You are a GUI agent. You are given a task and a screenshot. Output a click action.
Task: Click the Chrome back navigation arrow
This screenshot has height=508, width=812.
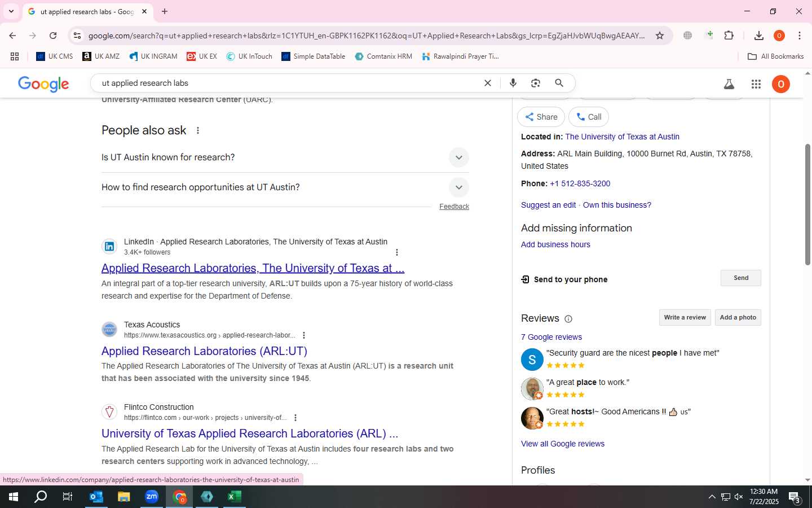click(x=12, y=36)
